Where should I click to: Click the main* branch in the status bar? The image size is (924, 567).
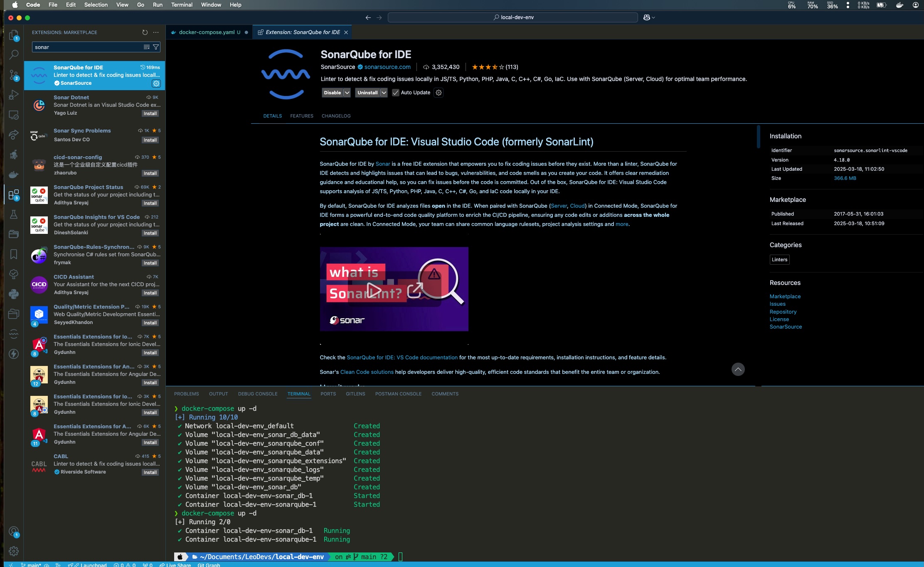coord(31,565)
